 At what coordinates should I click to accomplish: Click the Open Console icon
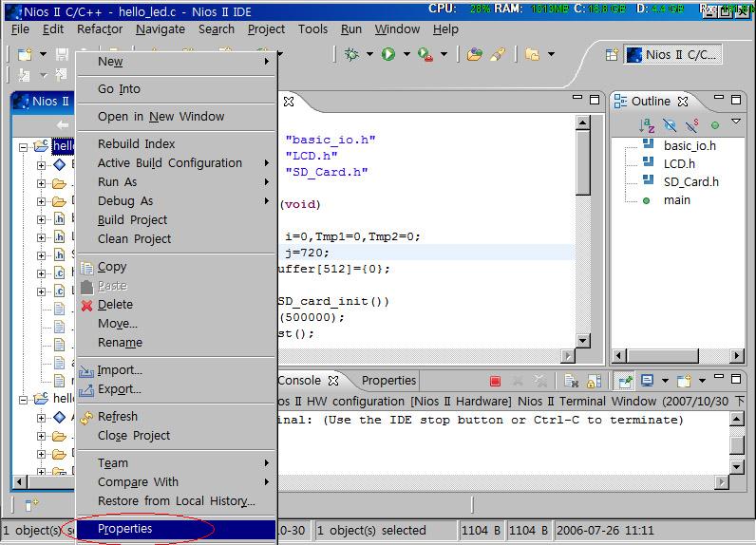coord(684,381)
